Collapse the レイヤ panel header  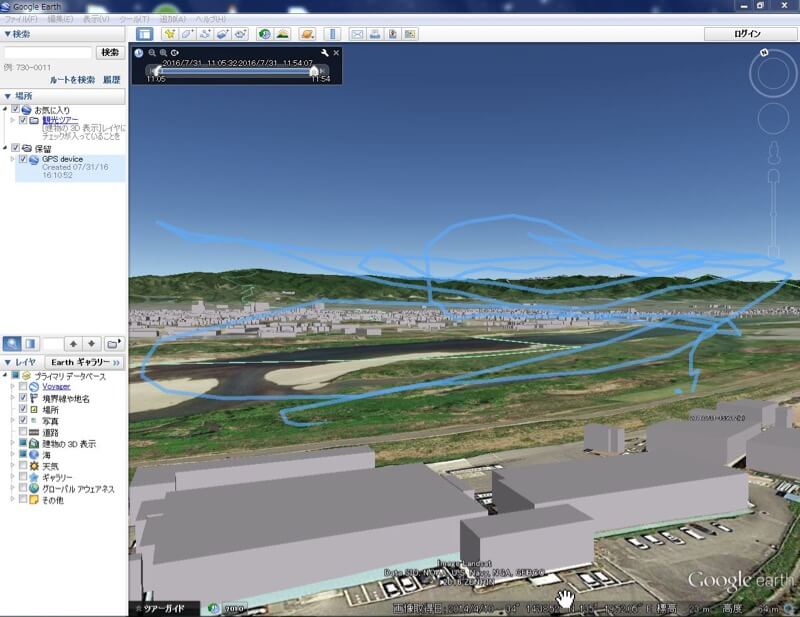click(x=20, y=362)
